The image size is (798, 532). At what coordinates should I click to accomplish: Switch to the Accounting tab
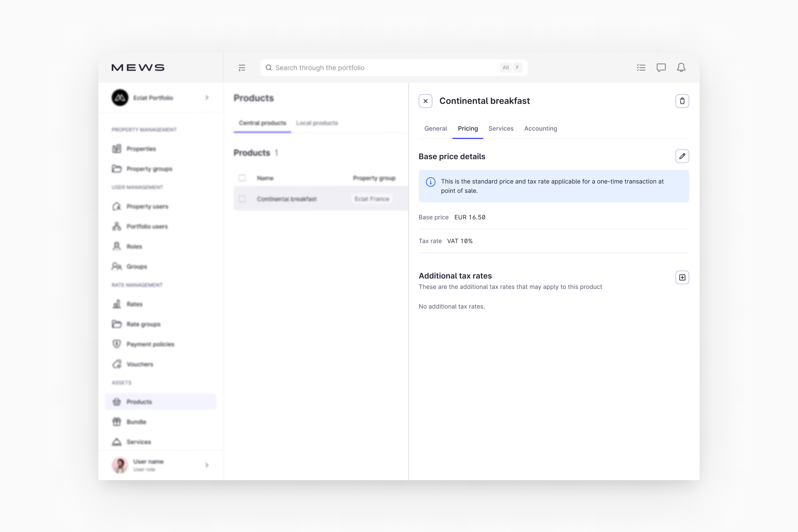[541, 129]
